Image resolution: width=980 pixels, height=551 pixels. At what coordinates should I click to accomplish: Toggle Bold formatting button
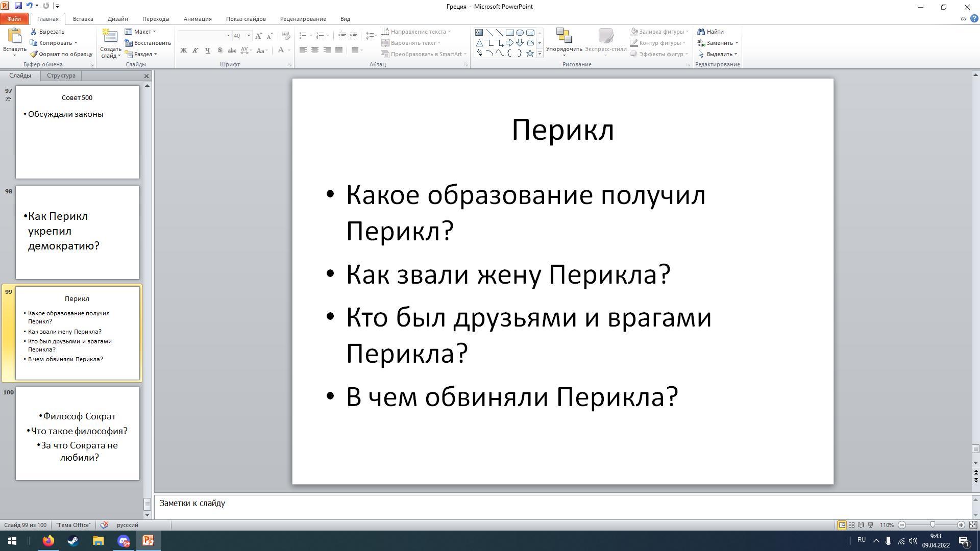[183, 51]
